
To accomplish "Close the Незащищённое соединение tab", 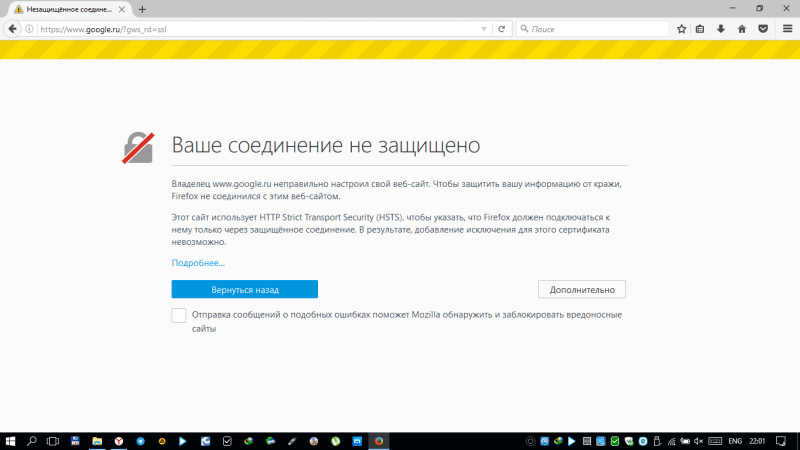I will click(122, 9).
